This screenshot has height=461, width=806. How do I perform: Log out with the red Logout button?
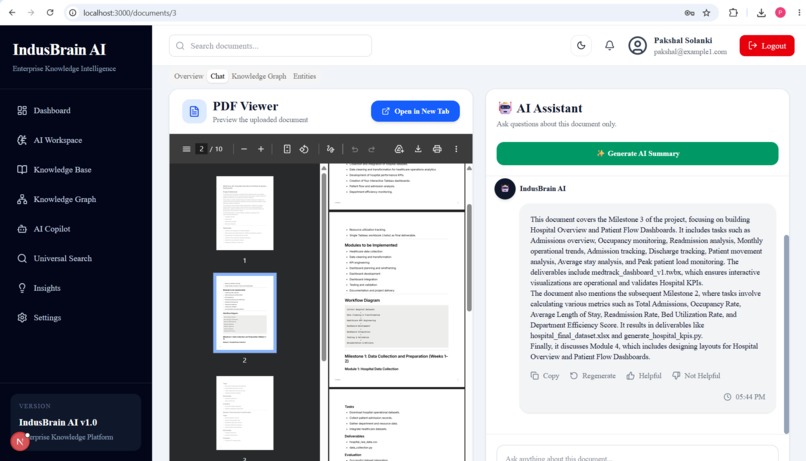click(x=767, y=46)
